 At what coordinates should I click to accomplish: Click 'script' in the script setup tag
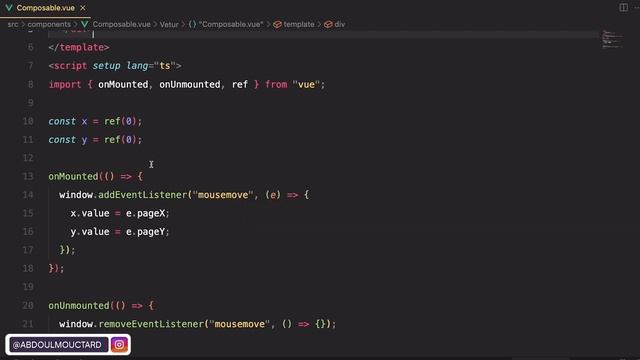[x=70, y=66]
